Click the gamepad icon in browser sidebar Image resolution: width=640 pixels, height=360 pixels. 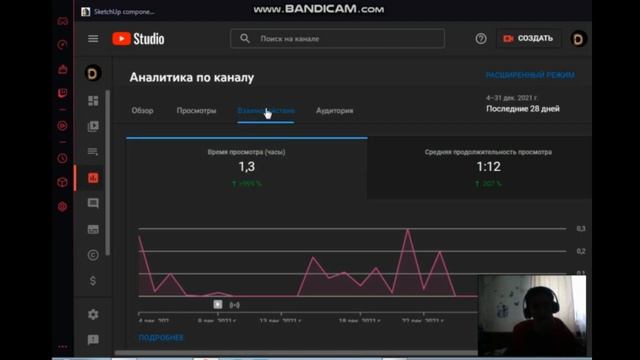pos(62,21)
